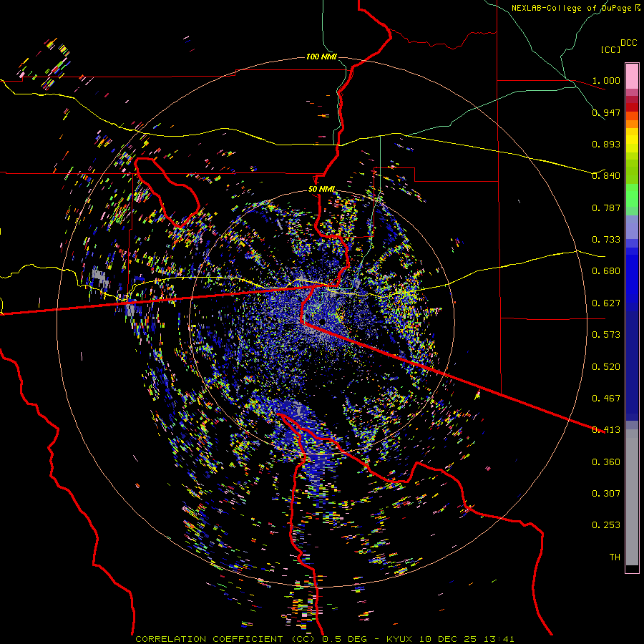644x644 pixels.
Task: Click the TH threshold legend label
Action: [615, 557]
